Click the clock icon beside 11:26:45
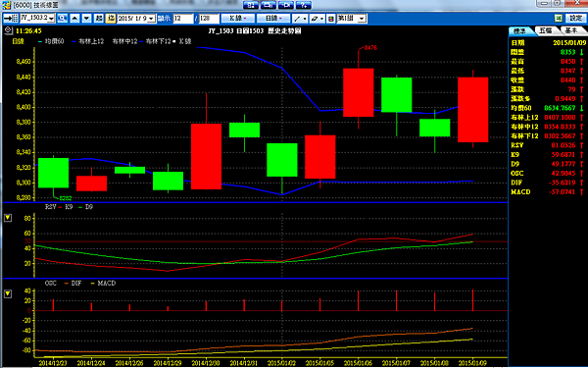This screenshot has height=368, width=588. pos(9,30)
